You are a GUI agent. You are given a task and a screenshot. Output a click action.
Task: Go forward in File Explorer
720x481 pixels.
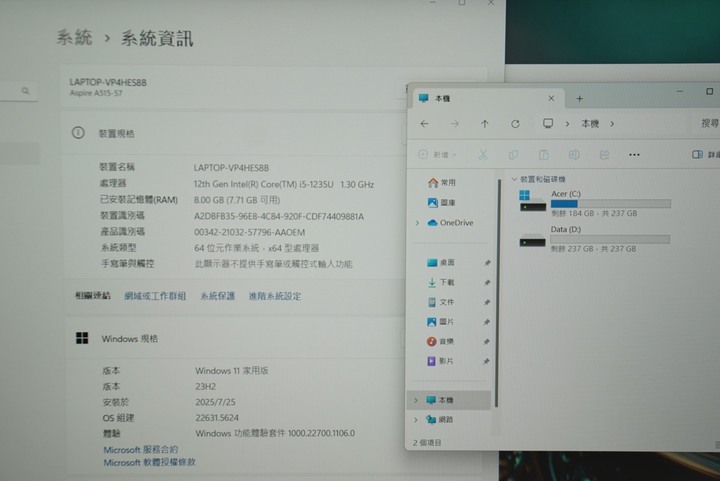tap(455, 124)
